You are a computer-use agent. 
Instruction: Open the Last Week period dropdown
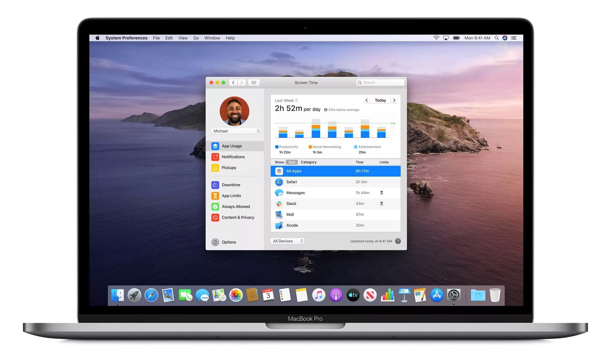[286, 100]
